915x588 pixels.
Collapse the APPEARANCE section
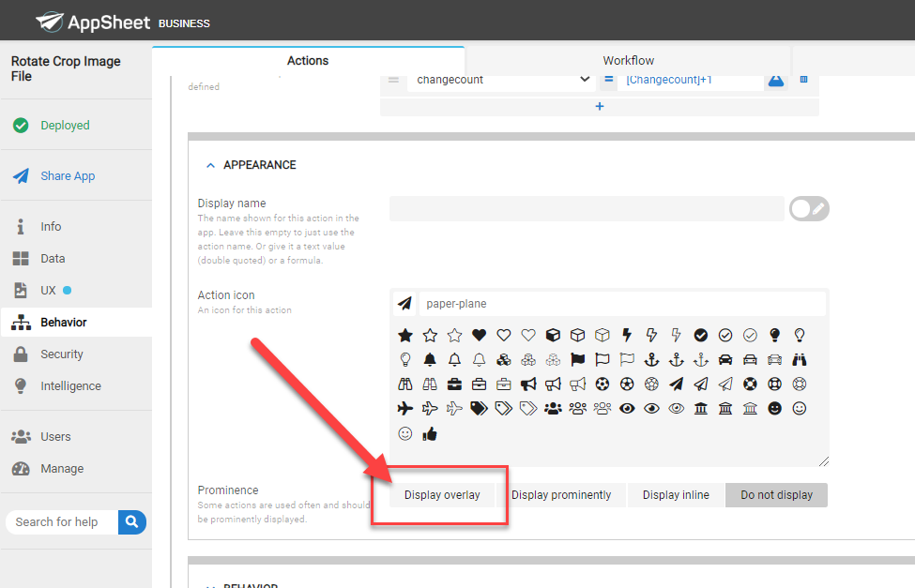210,166
